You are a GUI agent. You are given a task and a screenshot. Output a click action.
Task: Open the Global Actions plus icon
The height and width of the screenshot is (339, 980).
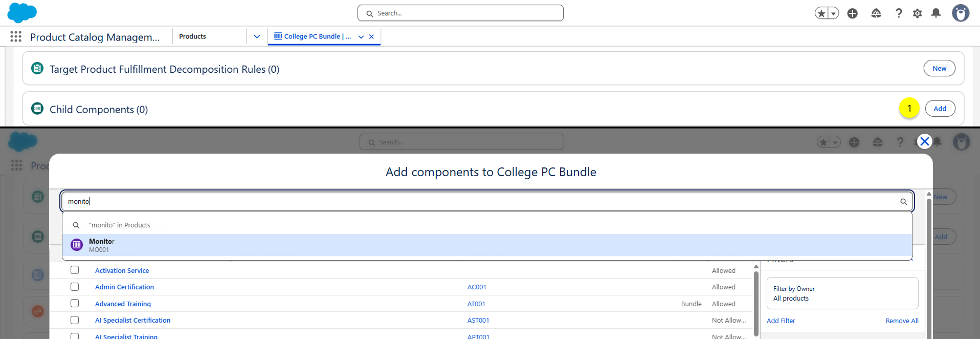click(x=852, y=13)
